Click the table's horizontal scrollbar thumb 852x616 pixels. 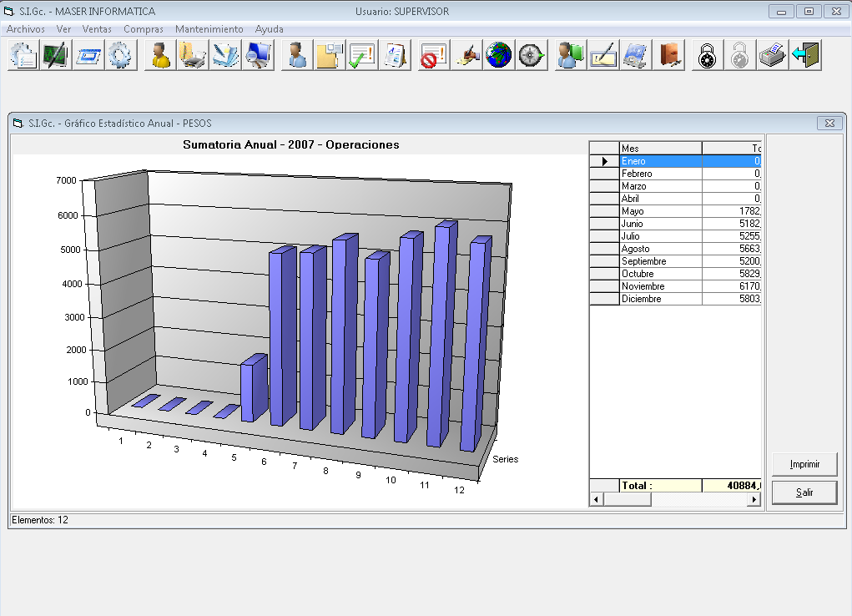(x=627, y=499)
